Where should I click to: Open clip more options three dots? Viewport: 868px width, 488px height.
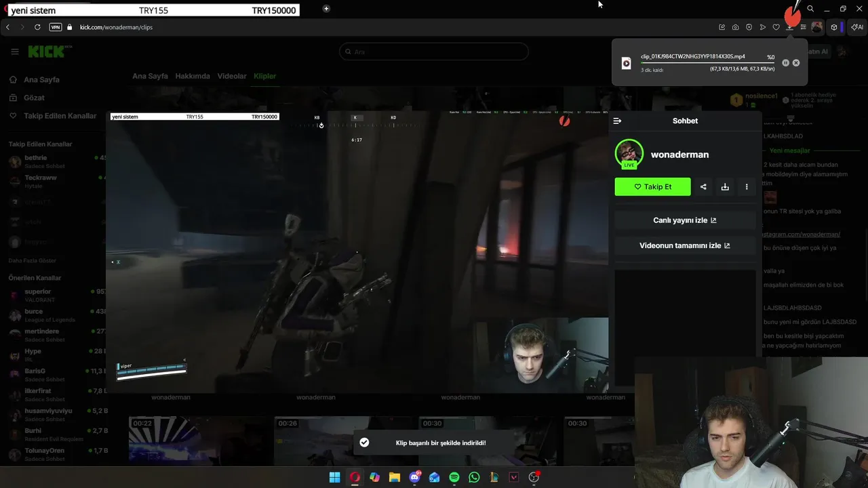pos(747,187)
